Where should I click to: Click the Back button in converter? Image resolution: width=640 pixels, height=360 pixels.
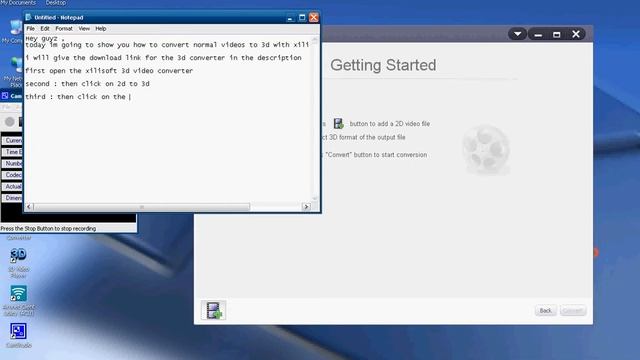point(545,311)
